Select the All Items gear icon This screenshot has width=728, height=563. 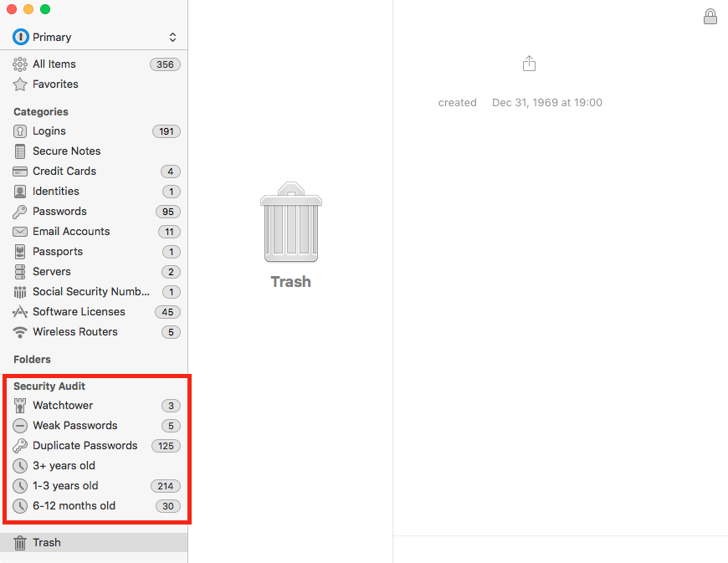(20, 64)
